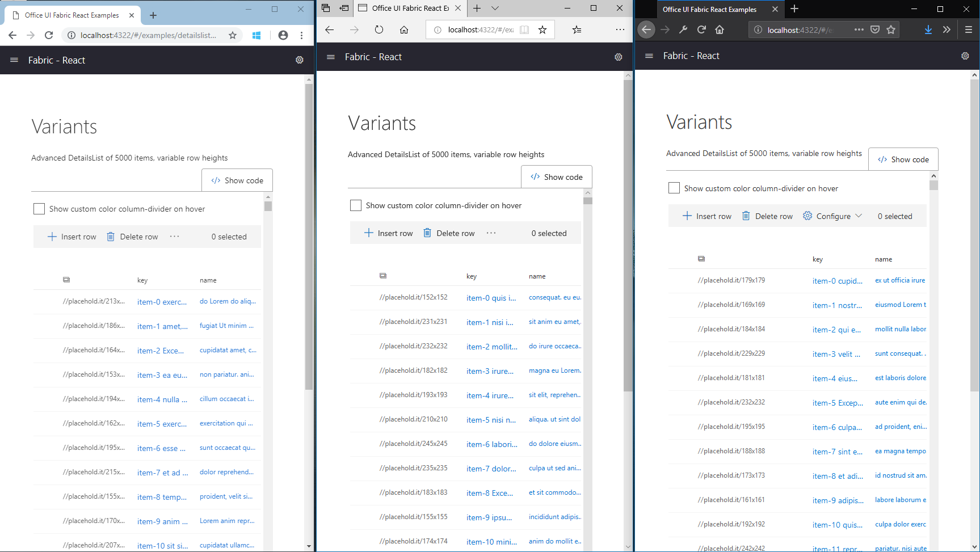Screen dimensions: 980x552
Task: Open a new tab in Chrome
Action: pos(153,15)
